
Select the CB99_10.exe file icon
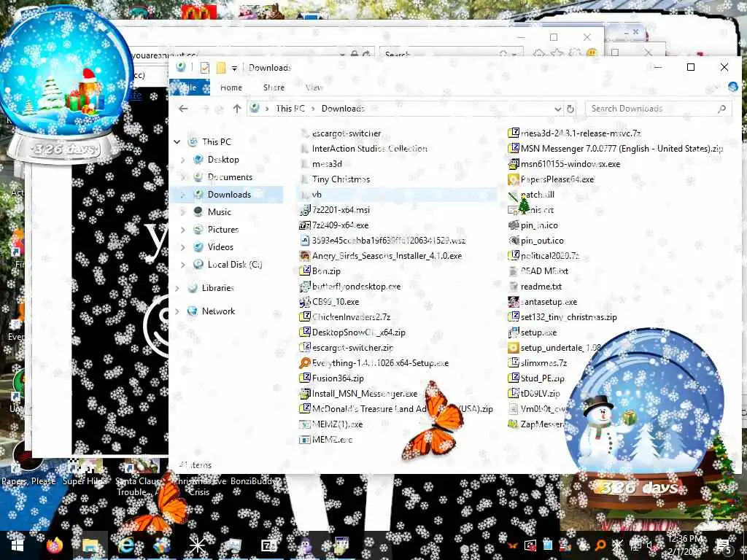[x=305, y=301]
